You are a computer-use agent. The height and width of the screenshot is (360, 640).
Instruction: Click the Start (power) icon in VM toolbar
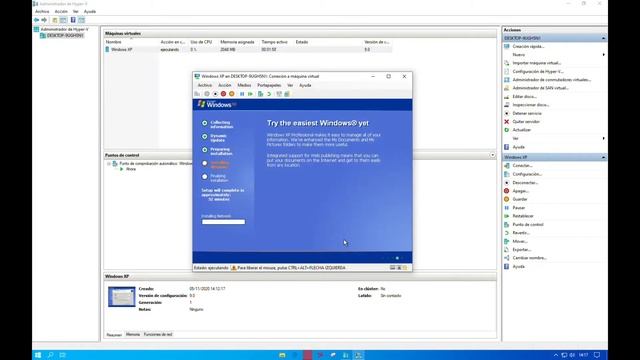coord(207,94)
